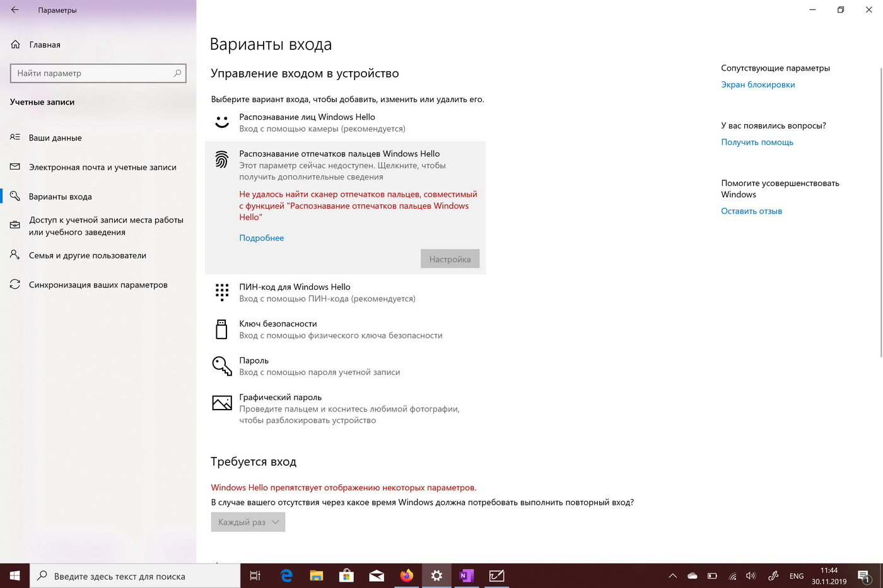
Task: Click the sync arrows icon in sidebar
Action: coord(15,284)
